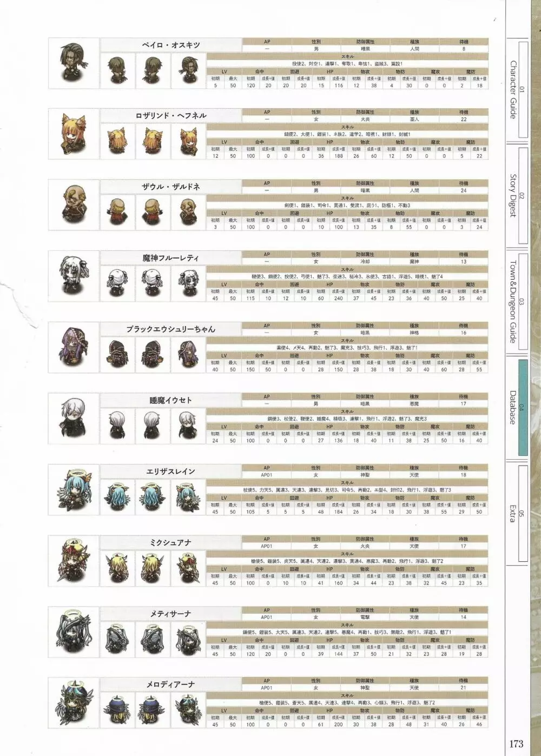Switch to the 02 Story Digest tab

(x=516, y=195)
